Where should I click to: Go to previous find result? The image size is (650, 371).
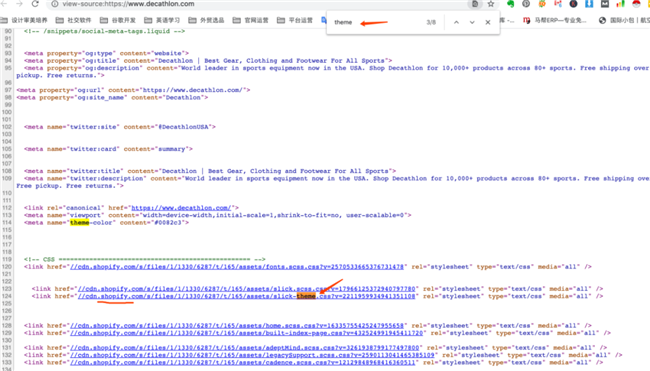(x=456, y=22)
